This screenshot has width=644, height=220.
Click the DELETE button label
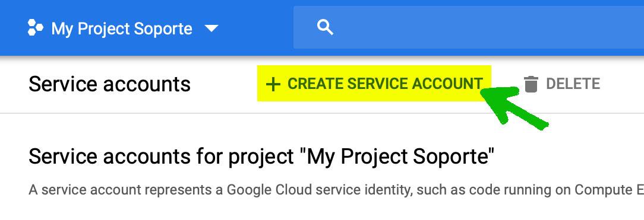pos(573,84)
